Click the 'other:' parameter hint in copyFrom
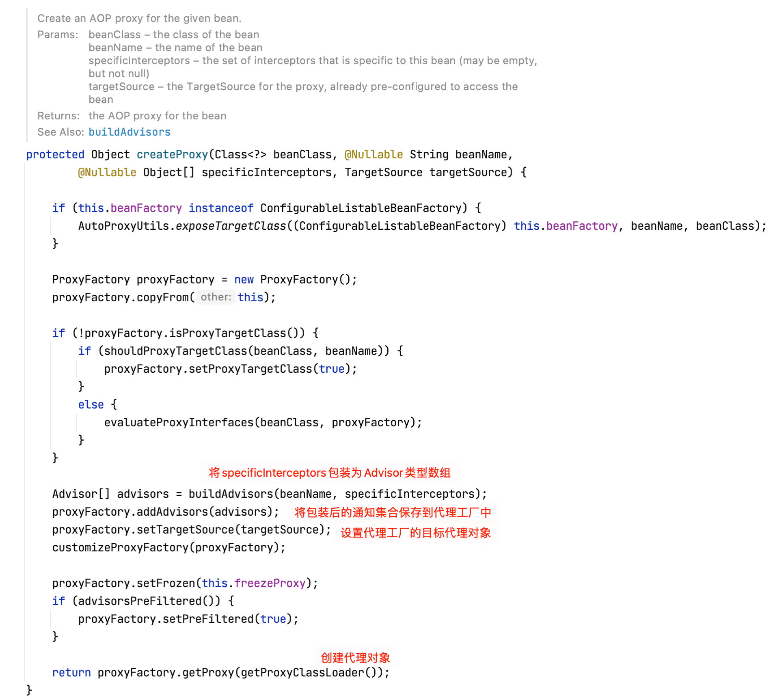773x700 pixels. 216,297
